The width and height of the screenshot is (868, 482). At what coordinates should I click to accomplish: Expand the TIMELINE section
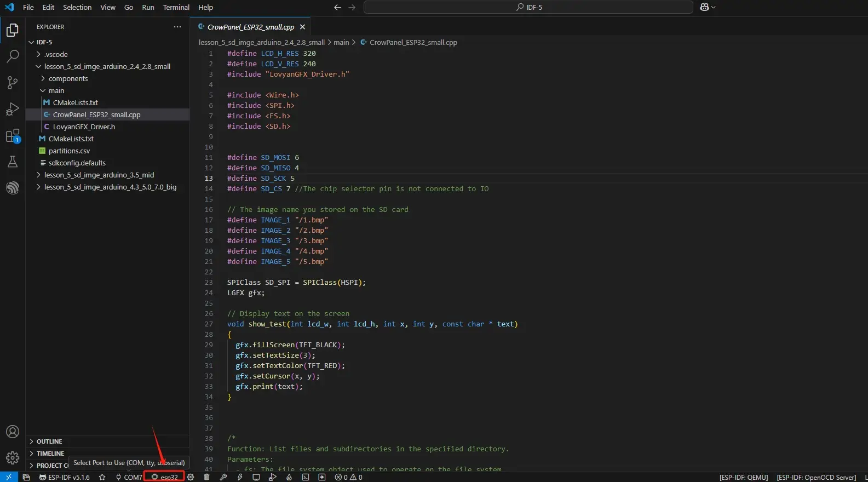[107, 454]
